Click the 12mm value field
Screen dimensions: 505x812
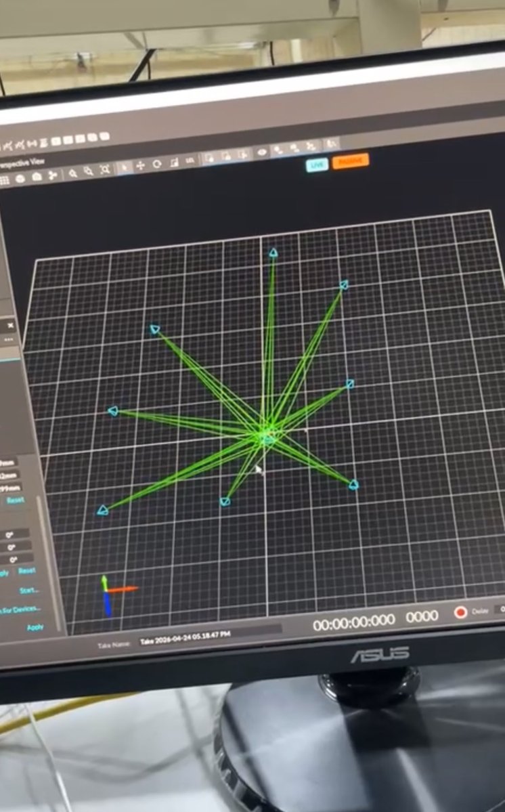pos(9,475)
